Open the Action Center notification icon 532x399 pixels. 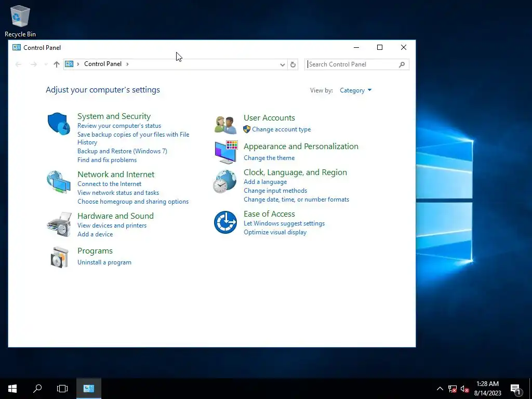point(515,389)
